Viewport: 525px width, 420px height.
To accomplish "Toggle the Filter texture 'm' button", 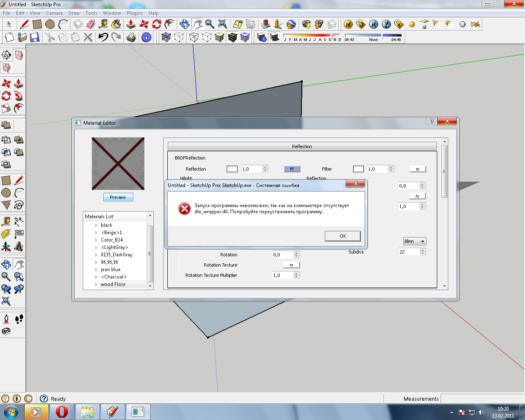I will (418, 169).
